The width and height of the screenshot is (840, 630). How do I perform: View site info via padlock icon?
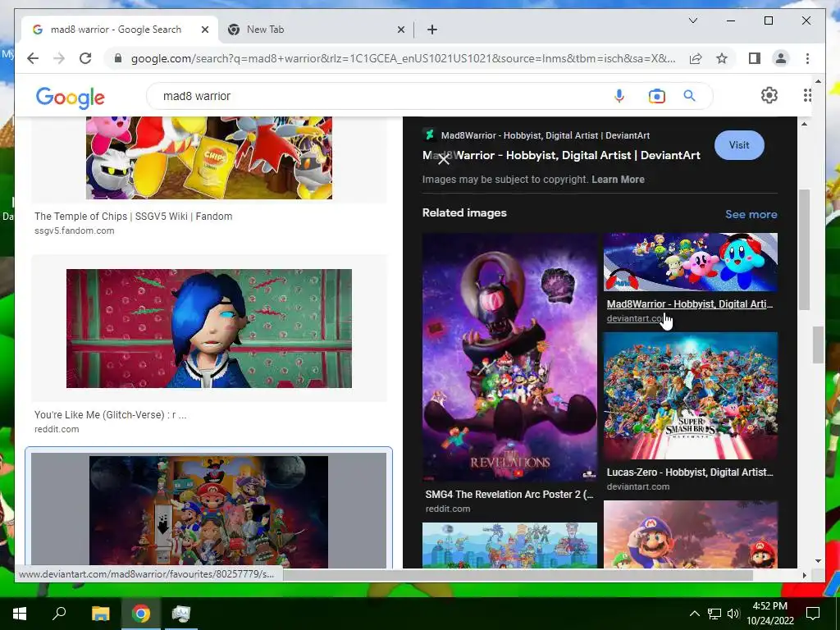pos(118,58)
